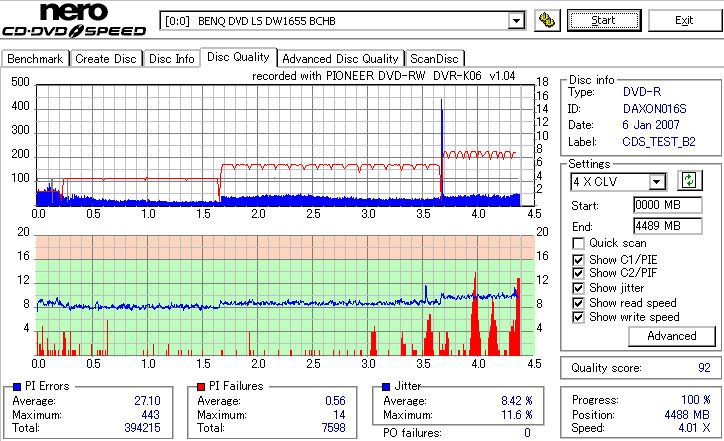The height and width of the screenshot is (441, 724).
Task: Click Jitter average 8.42 % value
Action: tap(517, 400)
